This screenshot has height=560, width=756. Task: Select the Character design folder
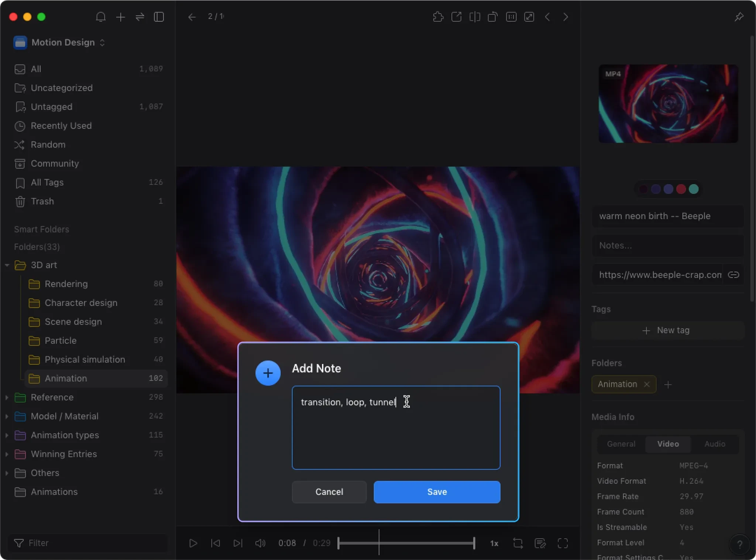(x=96, y=303)
